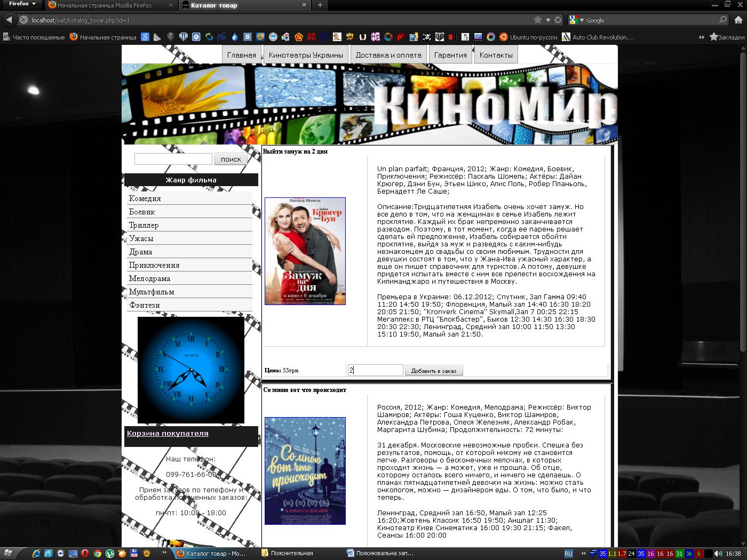Click the RU language indicator
Screen dimensions: 747x560
tap(568, 554)
